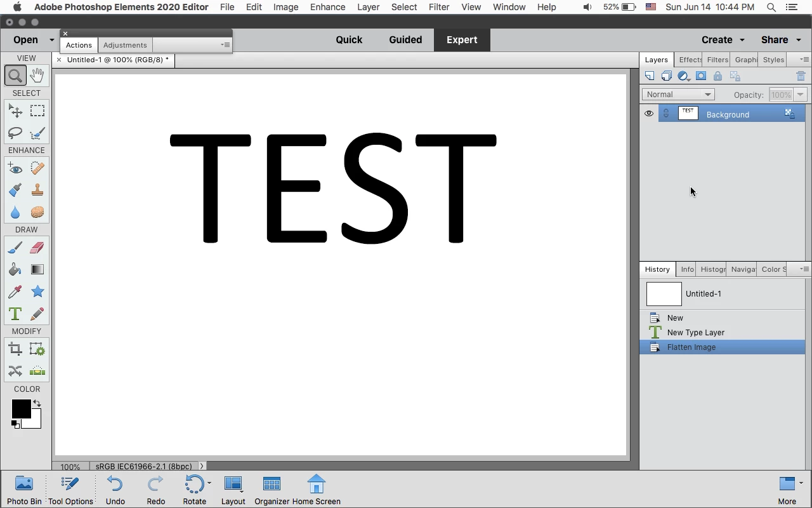Viewport: 812px width, 508px height.
Task: Choose the Rectangular Marquee tool
Action: [x=37, y=110]
